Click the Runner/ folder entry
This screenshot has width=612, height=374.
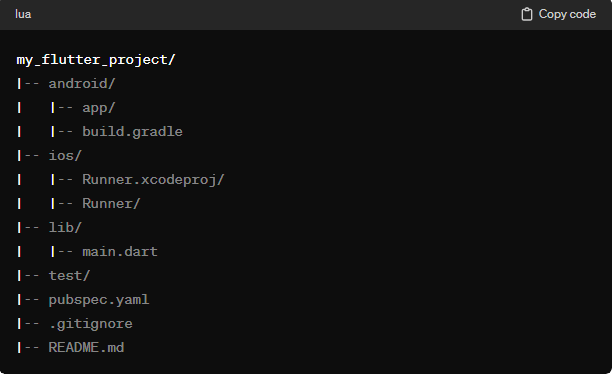coord(111,203)
